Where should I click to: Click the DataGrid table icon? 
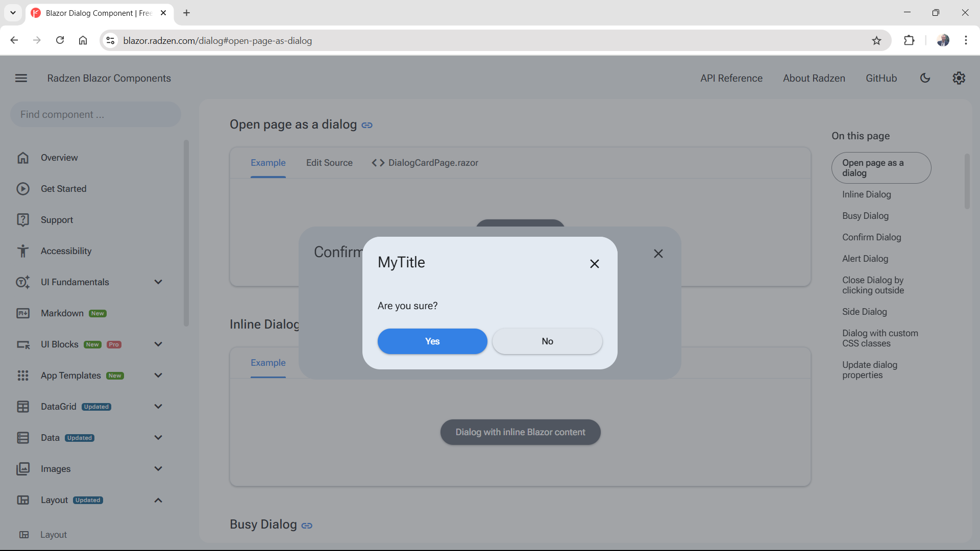23,407
